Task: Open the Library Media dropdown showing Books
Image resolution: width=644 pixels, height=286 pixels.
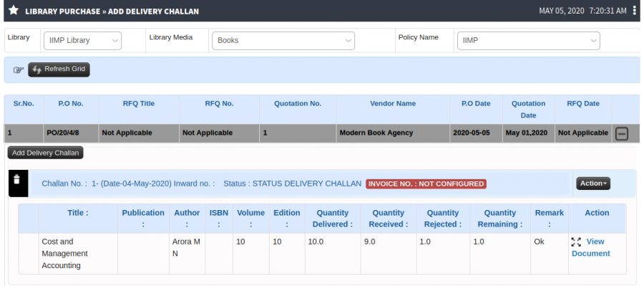Action: coord(283,41)
